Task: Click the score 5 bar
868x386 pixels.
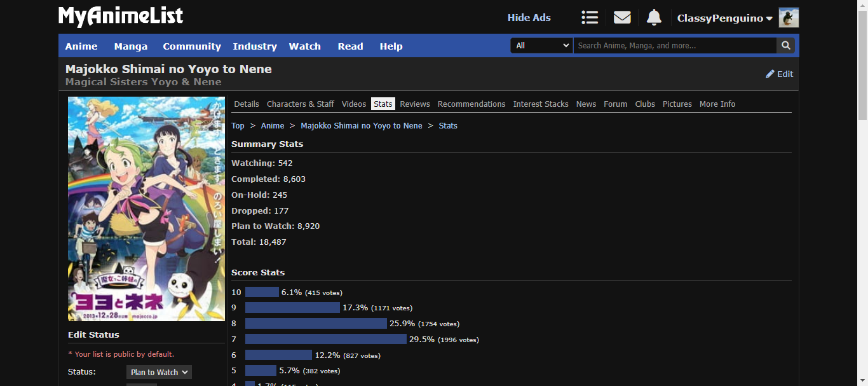Action: tap(261, 371)
